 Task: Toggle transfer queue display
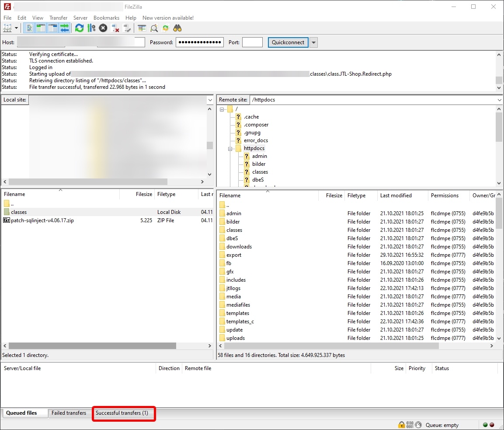[65, 28]
